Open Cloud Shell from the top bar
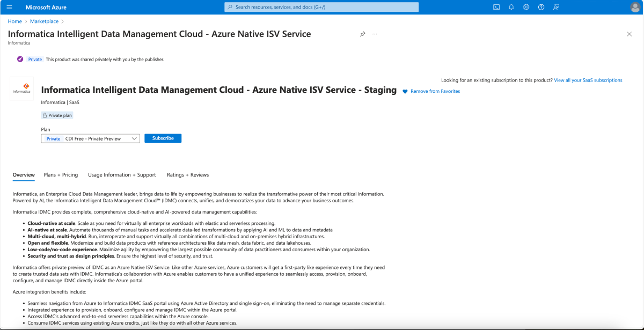The width and height of the screenshot is (644, 330). click(x=496, y=7)
